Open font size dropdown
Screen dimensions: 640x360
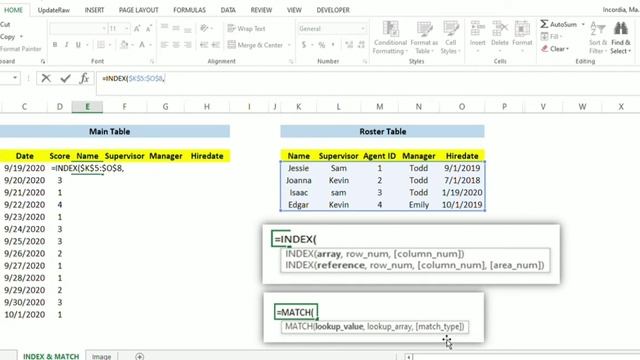coord(126,28)
